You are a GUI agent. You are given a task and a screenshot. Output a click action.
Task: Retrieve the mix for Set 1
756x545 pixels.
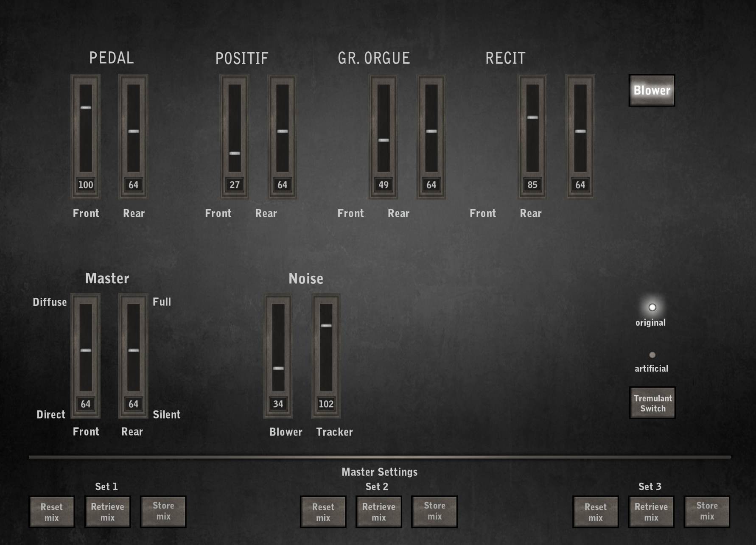point(107,512)
